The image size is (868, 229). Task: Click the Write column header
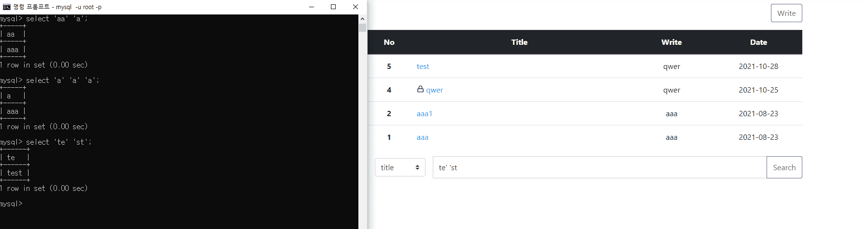pyautogui.click(x=671, y=42)
